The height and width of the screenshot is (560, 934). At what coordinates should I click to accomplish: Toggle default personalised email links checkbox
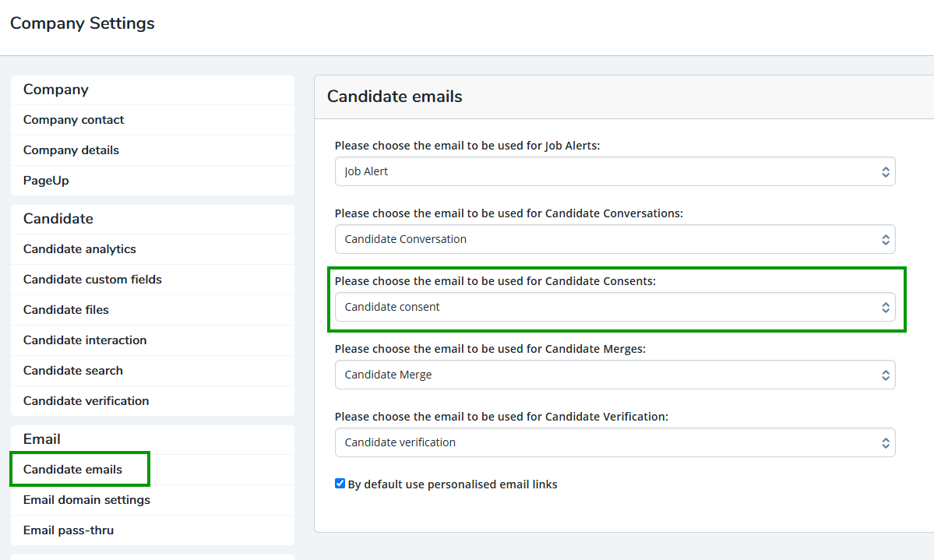[x=340, y=483]
